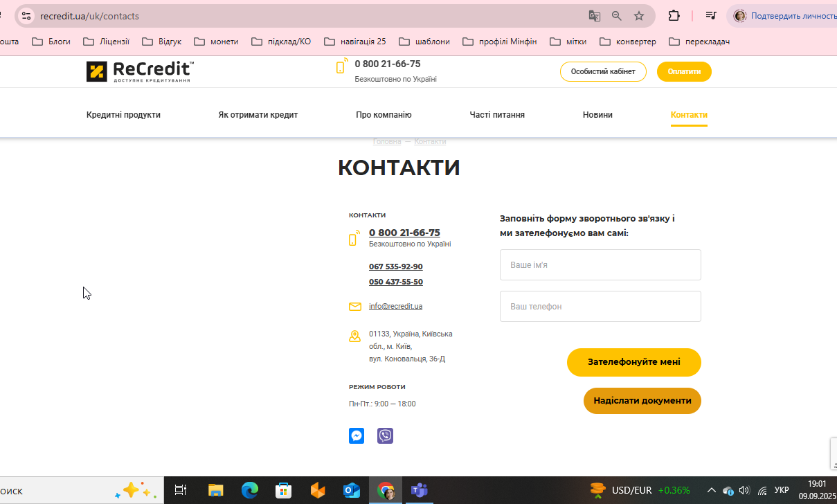Open the Про компанію menu
Viewport: 837px width, 504px height.
click(384, 115)
